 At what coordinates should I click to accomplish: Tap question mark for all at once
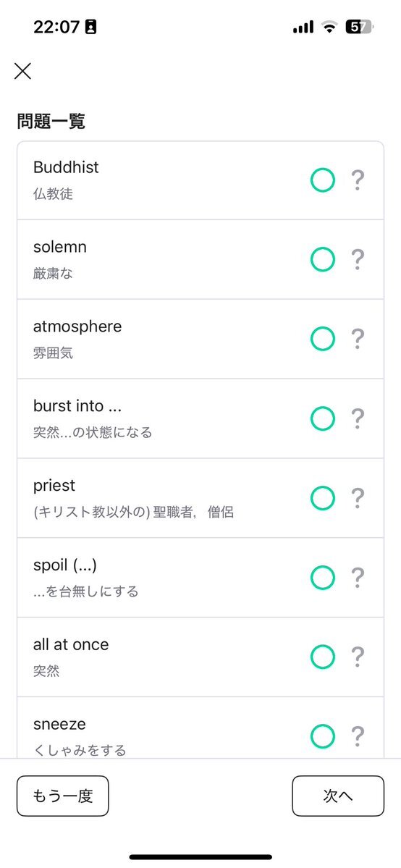click(x=358, y=657)
